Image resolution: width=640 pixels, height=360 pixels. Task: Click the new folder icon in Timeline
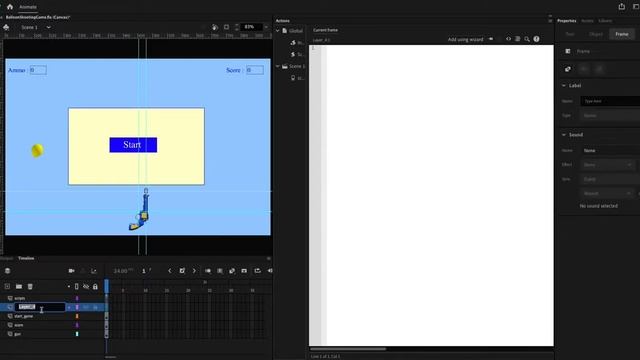click(19, 287)
